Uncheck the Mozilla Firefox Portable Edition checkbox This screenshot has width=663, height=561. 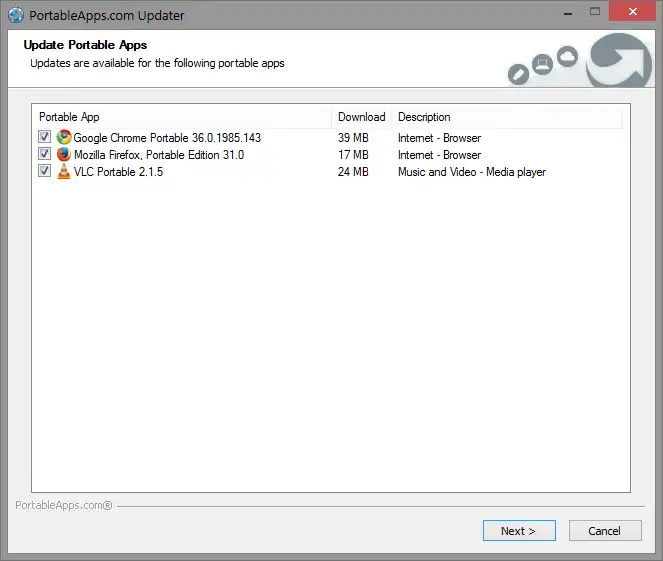pyautogui.click(x=44, y=153)
